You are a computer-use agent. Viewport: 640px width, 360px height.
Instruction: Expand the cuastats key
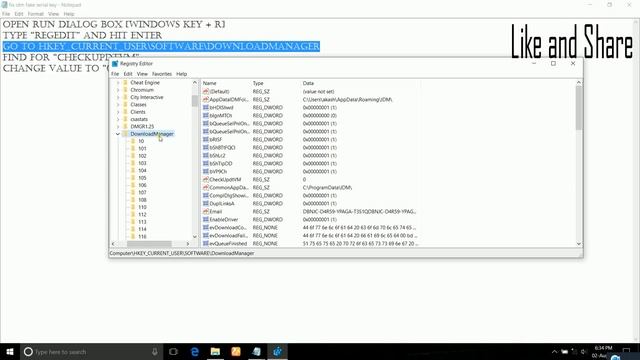(118, 119)
